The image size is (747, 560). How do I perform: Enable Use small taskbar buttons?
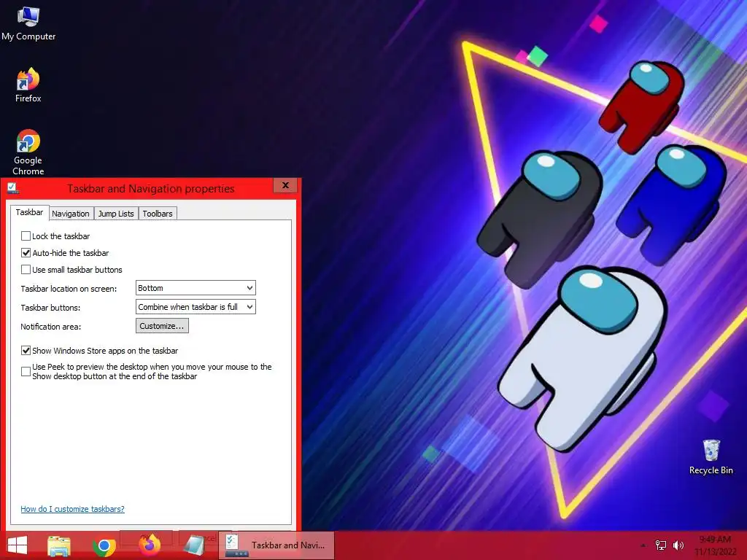tap(26, 270)
